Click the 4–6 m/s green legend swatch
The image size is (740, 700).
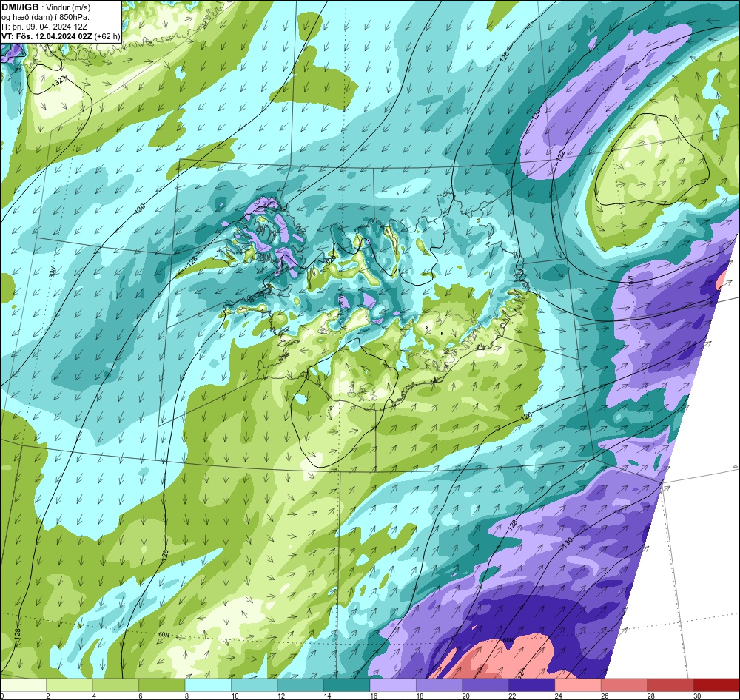click(115, 685)
